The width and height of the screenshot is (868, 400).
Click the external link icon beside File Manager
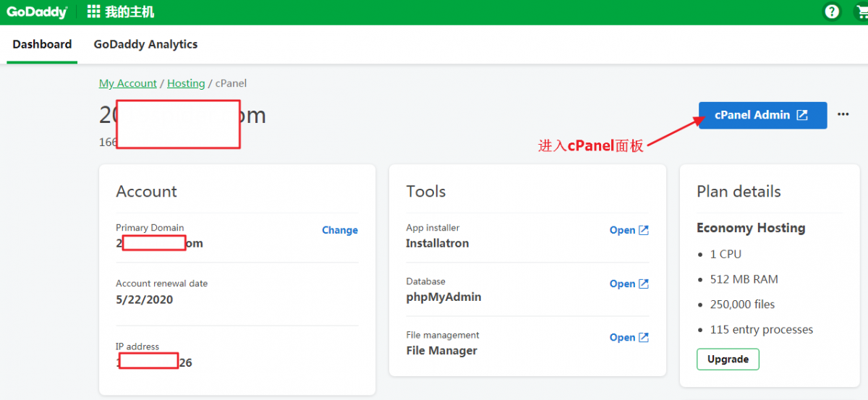[644, 337]
